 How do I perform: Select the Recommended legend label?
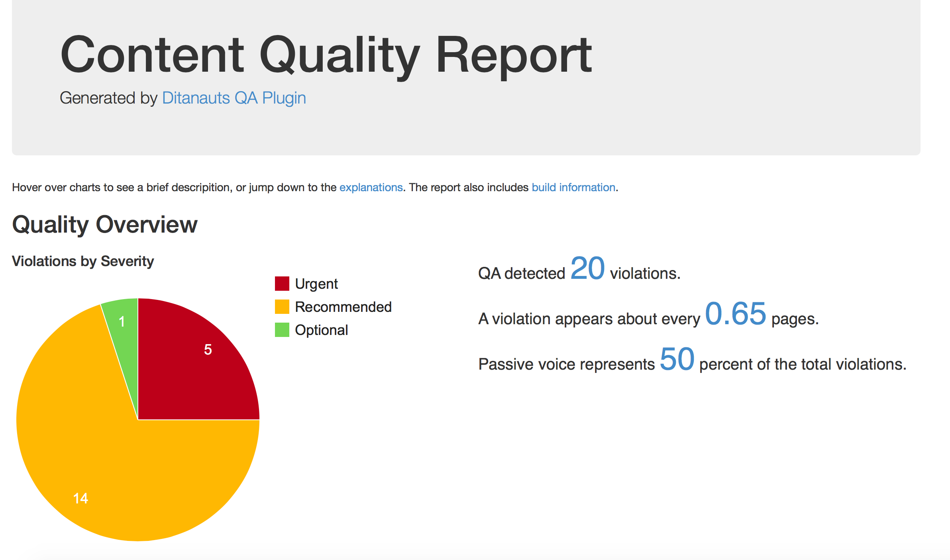tap(343, 307)
